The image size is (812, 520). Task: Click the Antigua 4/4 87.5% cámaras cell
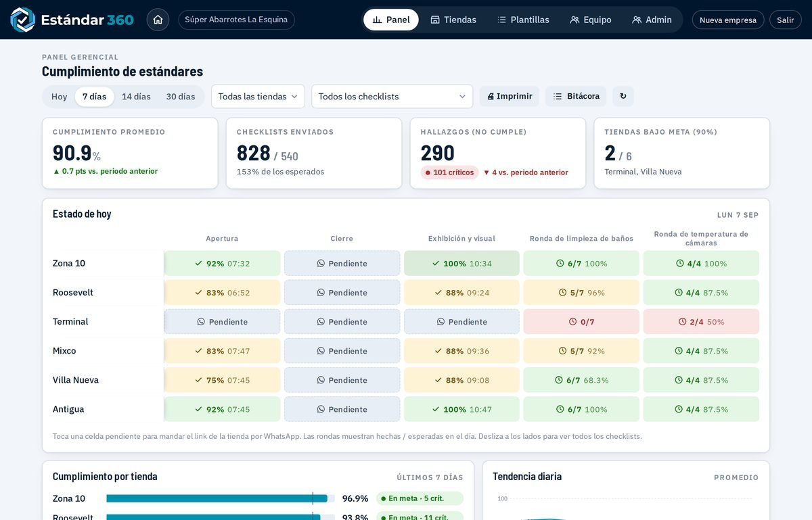coord(701,409)
